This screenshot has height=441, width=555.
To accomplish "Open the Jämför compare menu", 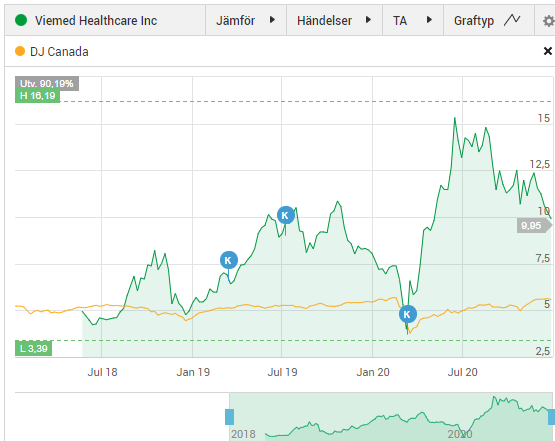I will (246, 20).
